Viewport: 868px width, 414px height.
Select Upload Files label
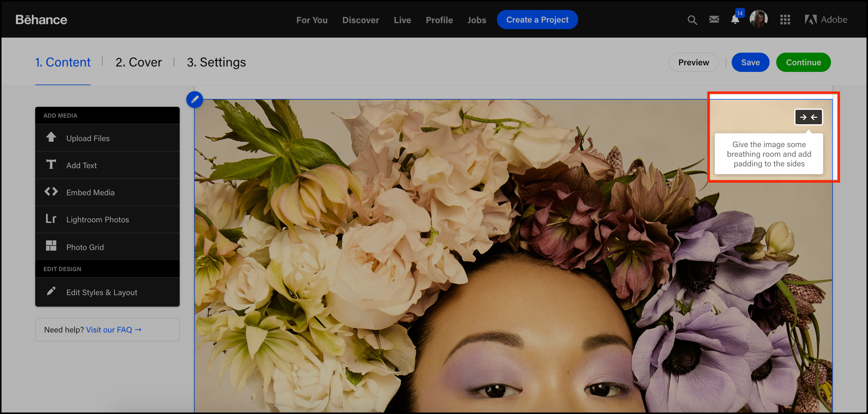[x=88, y=138]
